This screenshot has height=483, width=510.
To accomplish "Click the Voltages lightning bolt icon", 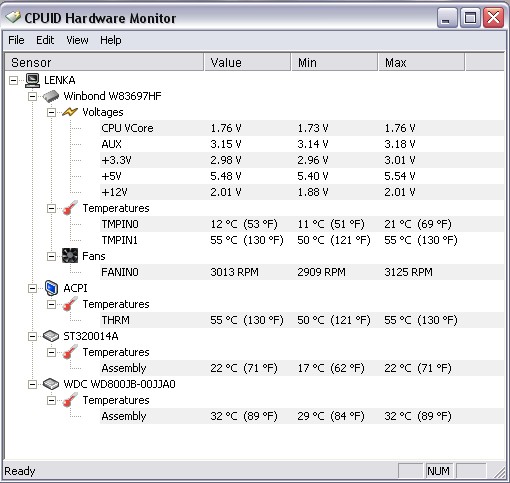I will point(70,112).
